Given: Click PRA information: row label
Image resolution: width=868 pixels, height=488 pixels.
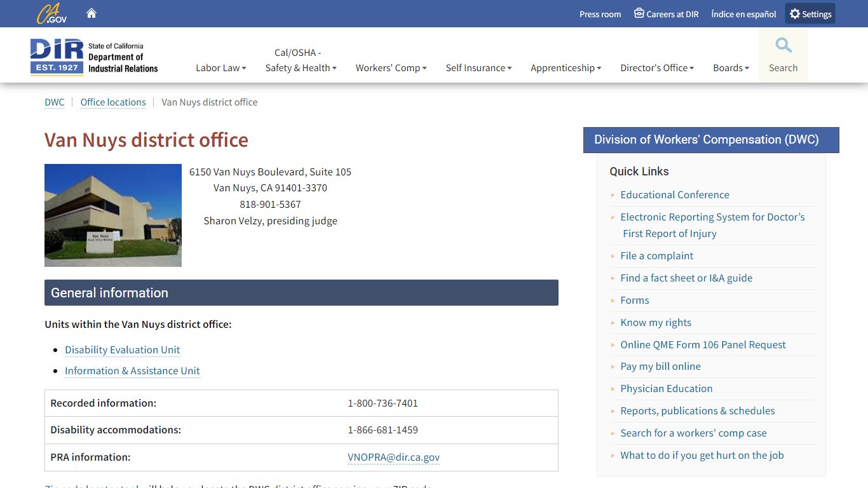Looking at the screenshot, I should click(90, 457).
